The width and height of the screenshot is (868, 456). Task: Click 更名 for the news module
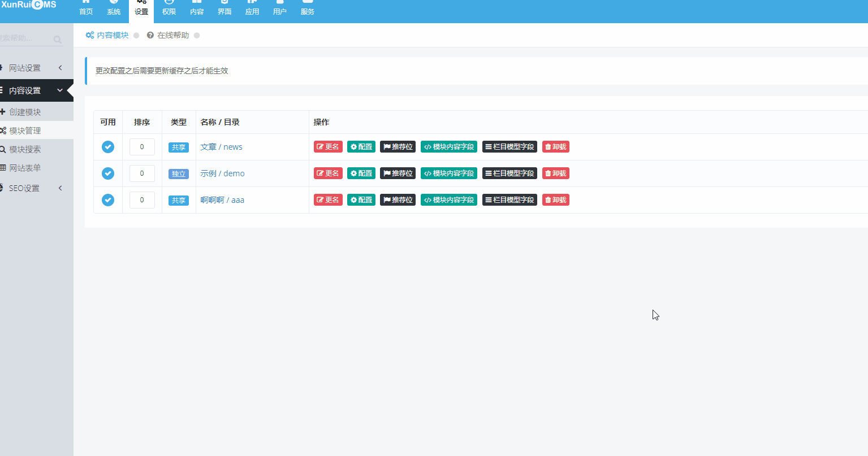328,147
